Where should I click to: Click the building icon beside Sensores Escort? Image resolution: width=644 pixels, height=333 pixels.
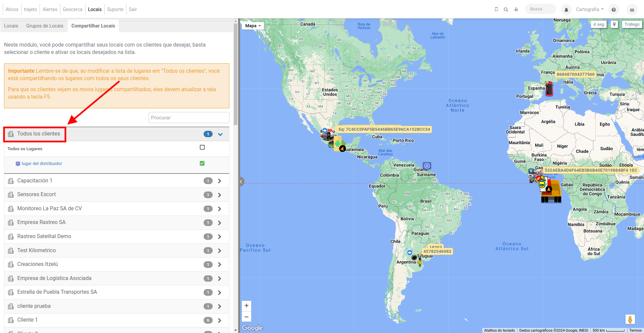(x=11, y=195)
